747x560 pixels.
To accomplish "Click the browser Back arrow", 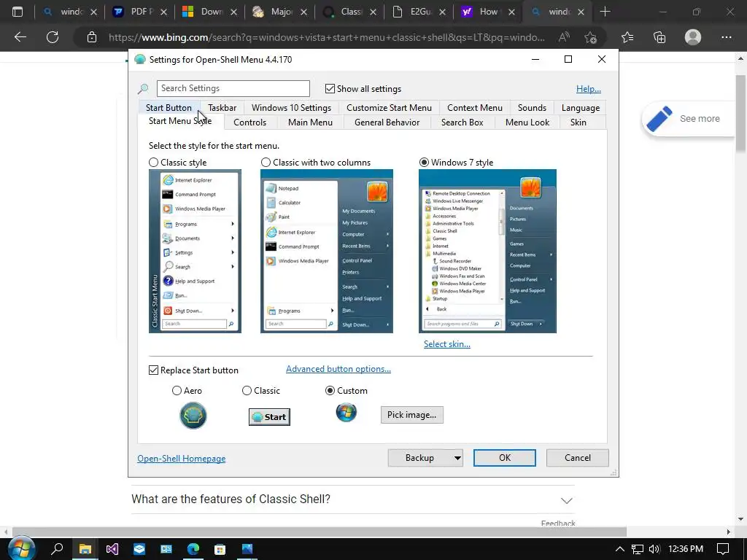I will pyautogui.click(x=20, y=37).
